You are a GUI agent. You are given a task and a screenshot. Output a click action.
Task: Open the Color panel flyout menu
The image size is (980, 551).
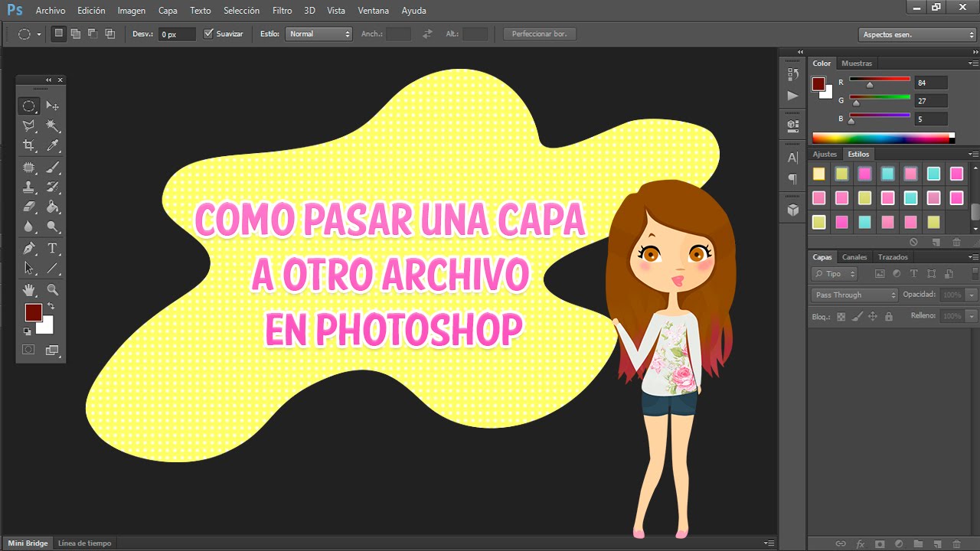[x=973, y=64]
